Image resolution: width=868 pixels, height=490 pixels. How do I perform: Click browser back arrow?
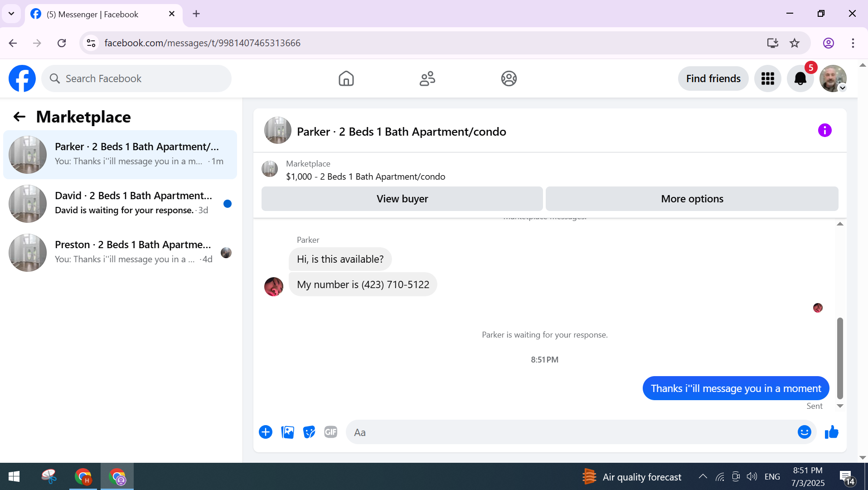13,43
